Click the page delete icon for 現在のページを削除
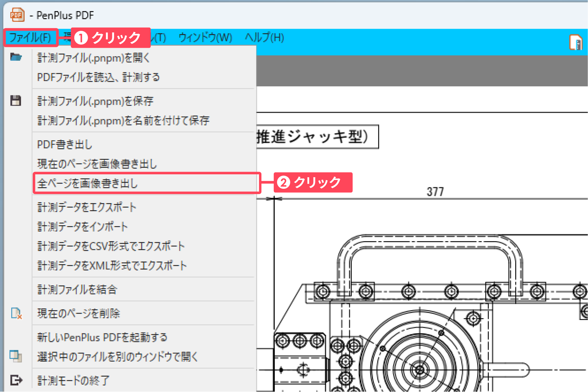The image size is (588, 392). [x=16, y=313]
